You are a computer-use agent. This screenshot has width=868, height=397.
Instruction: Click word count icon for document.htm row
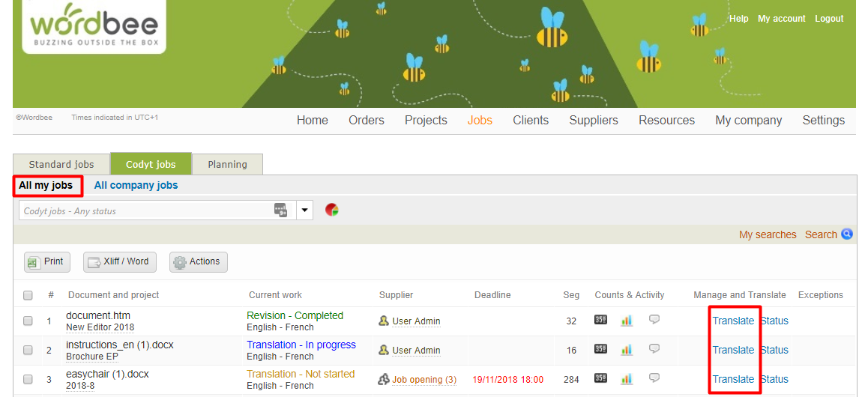pyautogui.click(x=600, y=320)
